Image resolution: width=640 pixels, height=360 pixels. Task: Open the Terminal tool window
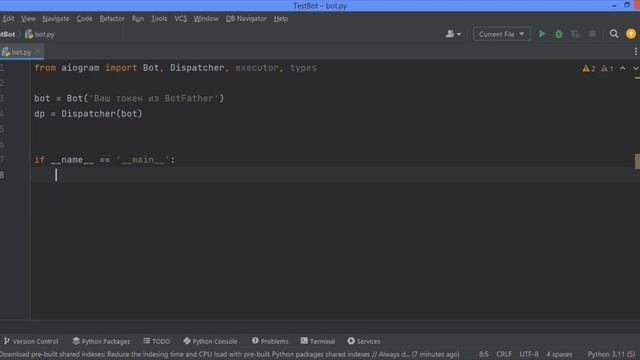(318, 341)
